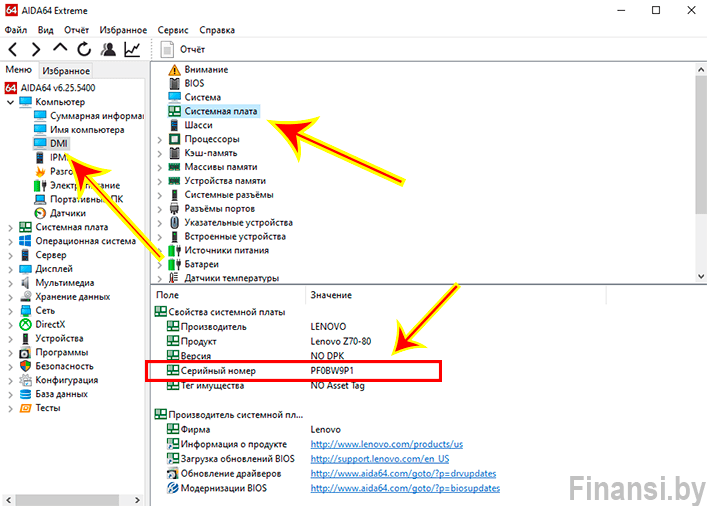
Task: Select Процессоры item in DMI list
Action: click(x=204, y=139)
